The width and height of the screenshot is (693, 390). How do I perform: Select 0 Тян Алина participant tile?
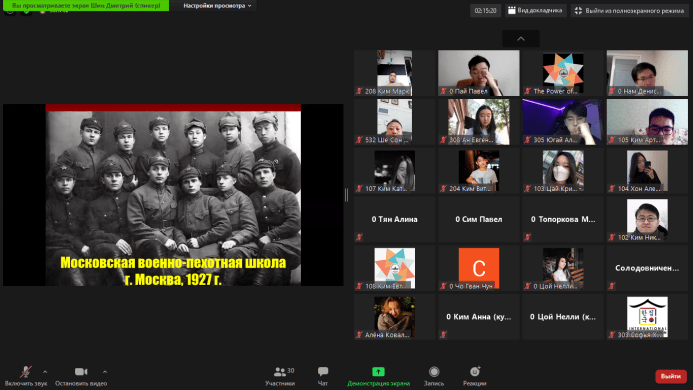tap(394, 219)
